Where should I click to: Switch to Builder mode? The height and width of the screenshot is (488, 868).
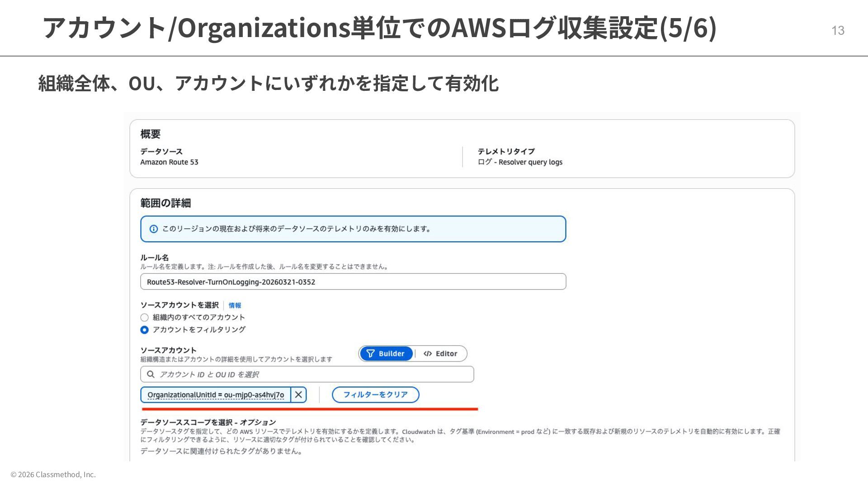[x=387, y=353]
